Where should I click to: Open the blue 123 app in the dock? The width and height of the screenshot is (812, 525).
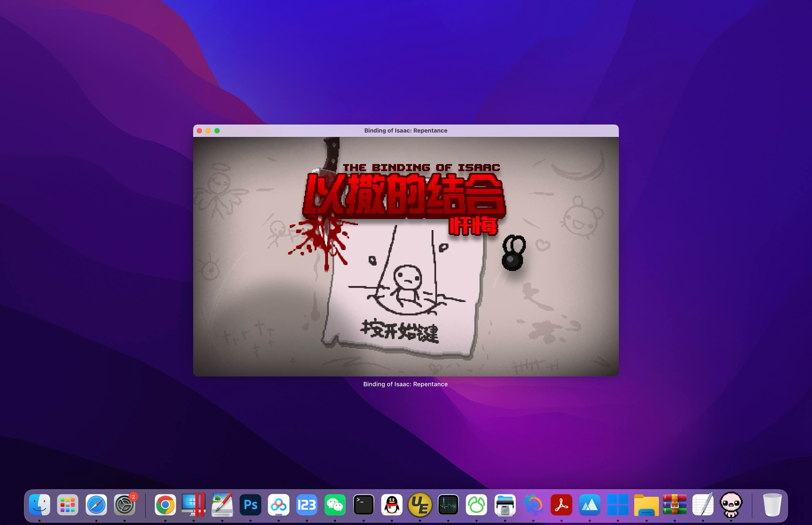coord(307,504)
